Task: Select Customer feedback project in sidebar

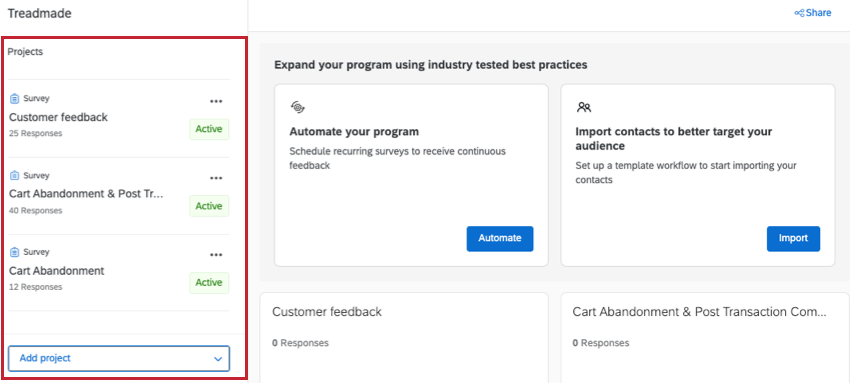Action: tap(59, 117)
